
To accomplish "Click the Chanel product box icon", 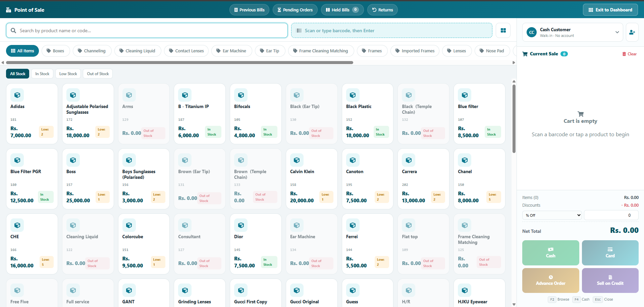I will point(465,160).
